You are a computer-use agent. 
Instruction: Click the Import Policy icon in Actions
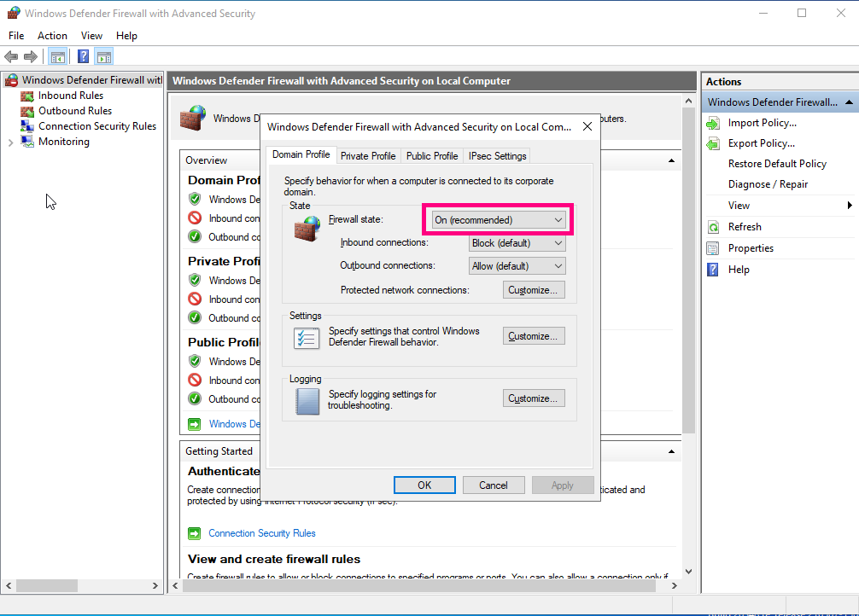(713, 123)
